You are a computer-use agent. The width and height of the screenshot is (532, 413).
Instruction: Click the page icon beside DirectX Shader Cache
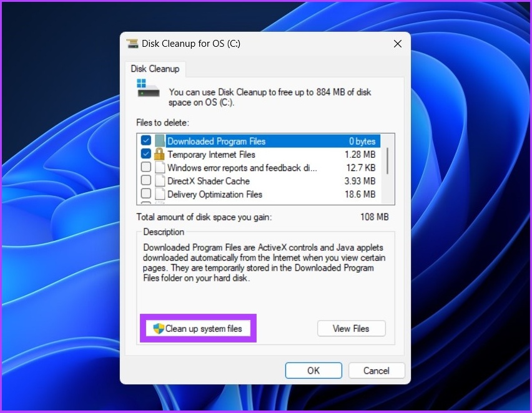pyautogui.click(x=160, y=181)
